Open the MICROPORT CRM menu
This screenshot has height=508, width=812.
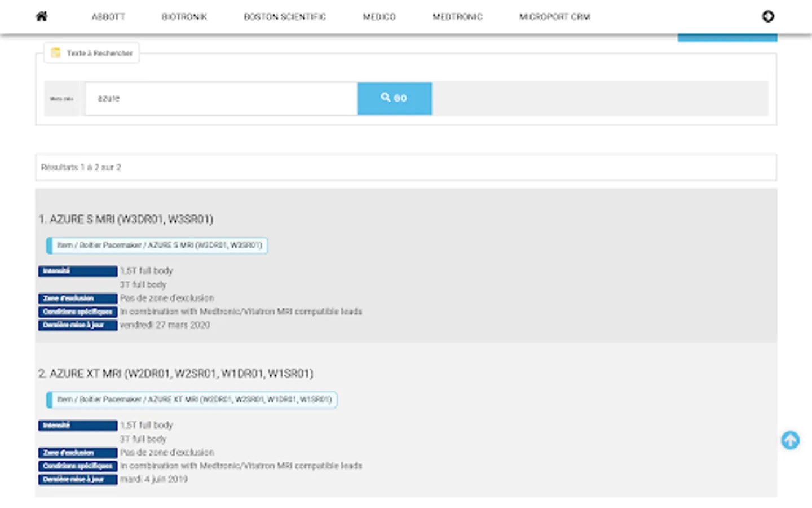point(555,17)
